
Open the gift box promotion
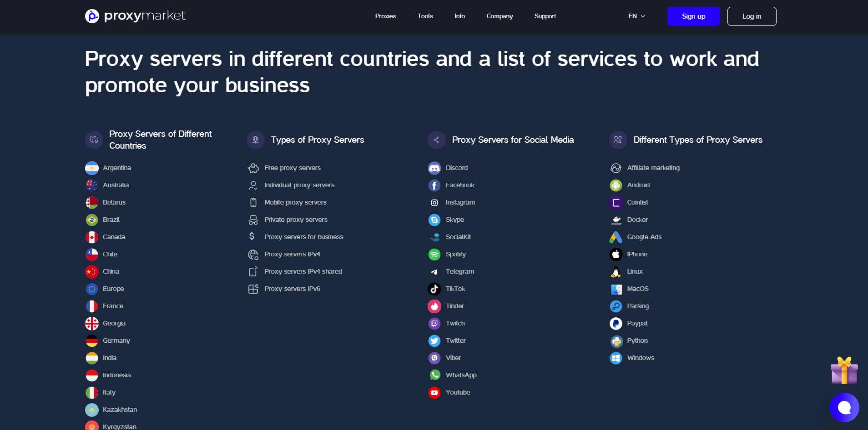[844, 370]
